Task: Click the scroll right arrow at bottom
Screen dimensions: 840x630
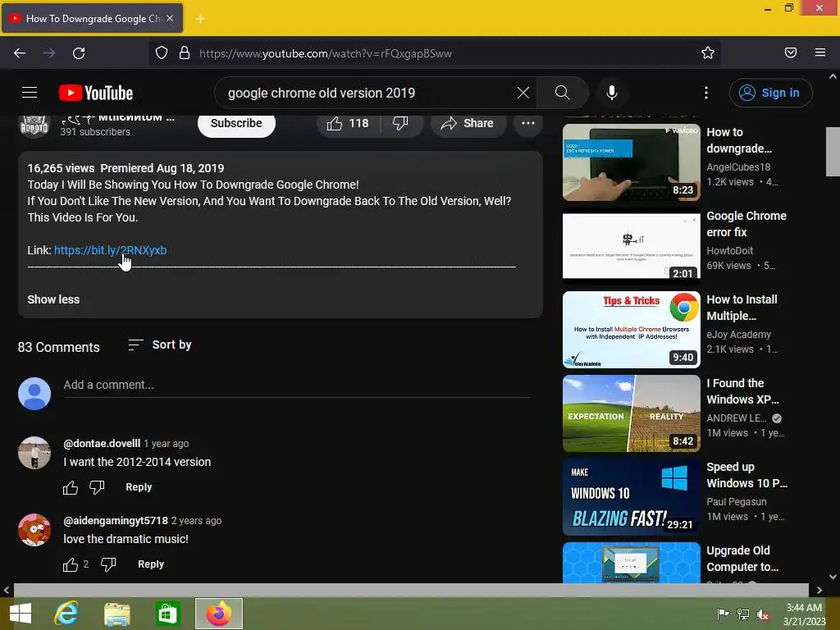Action: coord(819,590)
